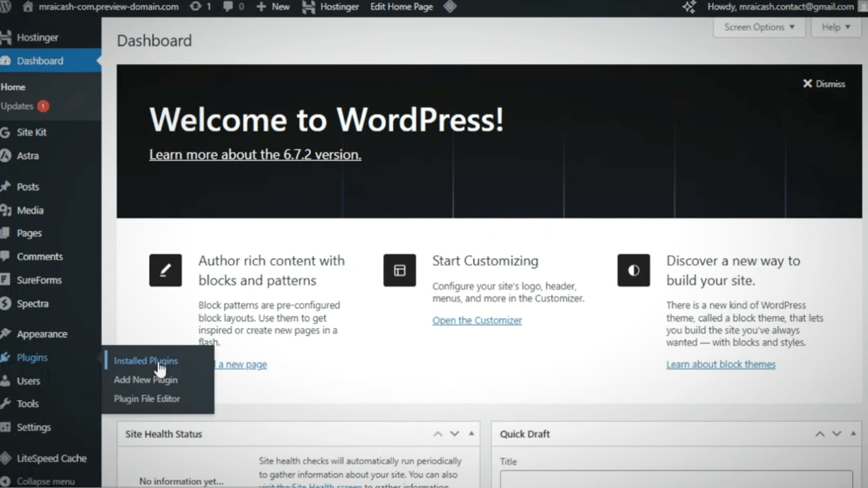
Task: Click the Appearance brush icon
Action: pyautogui.click(x=5, y=334)
